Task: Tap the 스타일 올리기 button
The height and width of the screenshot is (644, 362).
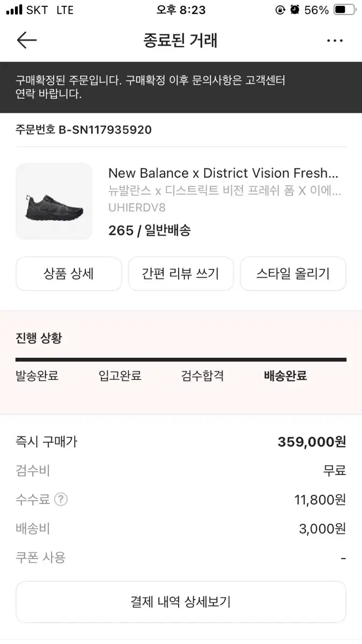Action: click(293, 274)
